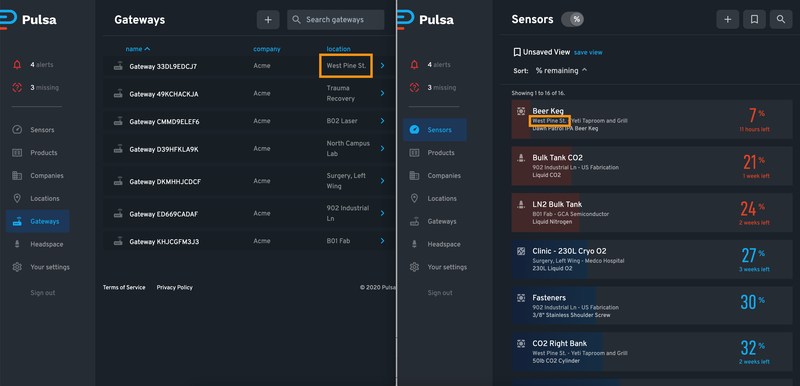Click router icon of Gateway 33DL9EDCJ7

[x=118, y=66]
